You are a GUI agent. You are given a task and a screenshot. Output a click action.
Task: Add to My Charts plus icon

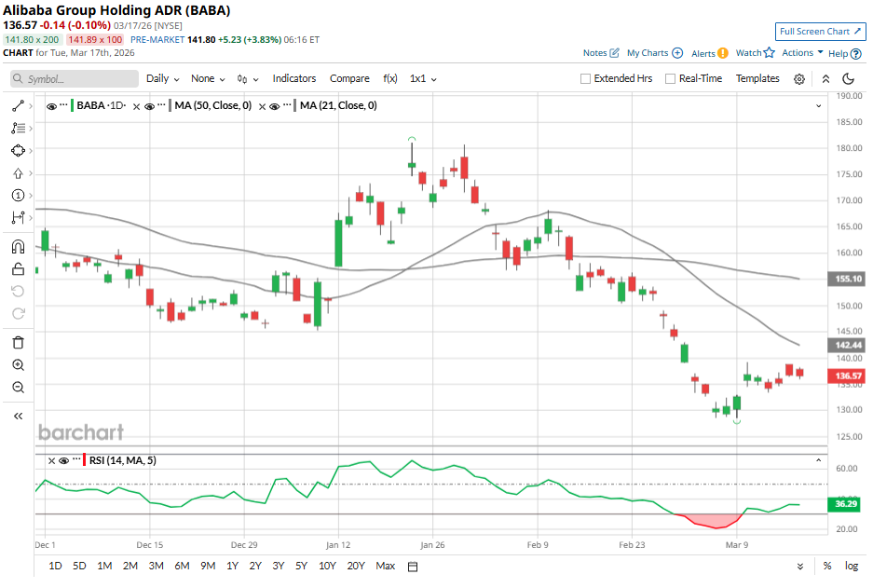(x=677, y=53)
